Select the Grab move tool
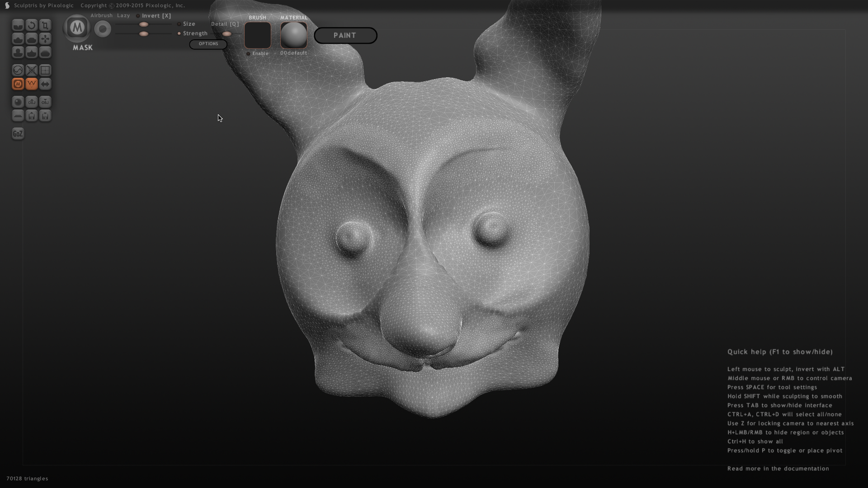Screen dimensions: 868x488 click(x=45, y=39)
